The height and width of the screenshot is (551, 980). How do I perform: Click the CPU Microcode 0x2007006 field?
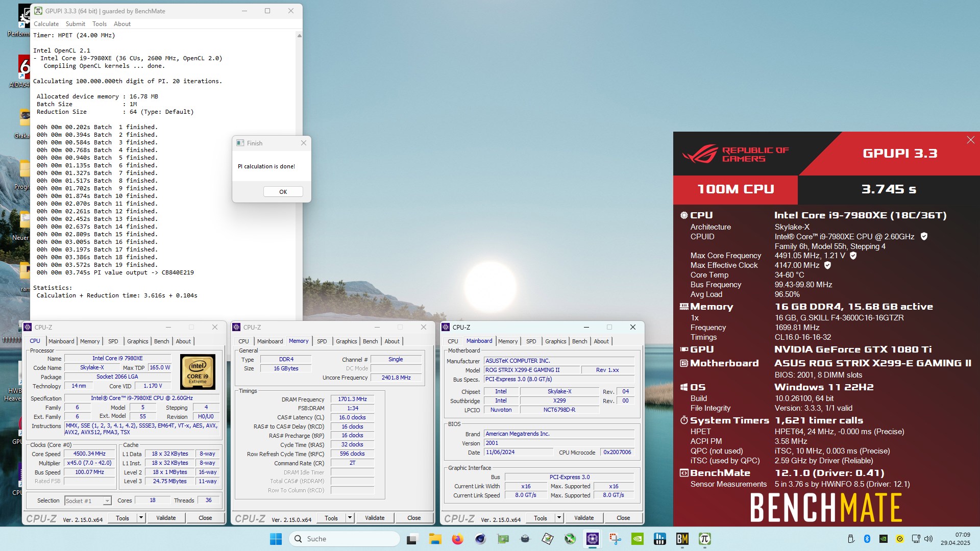point(617,453)
